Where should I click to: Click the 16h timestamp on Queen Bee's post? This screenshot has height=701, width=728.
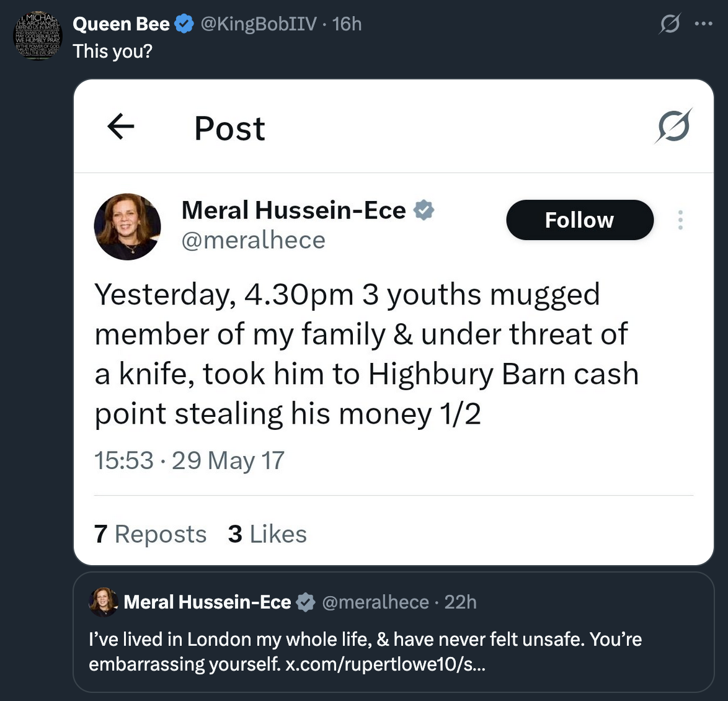[x=347, y=24]
